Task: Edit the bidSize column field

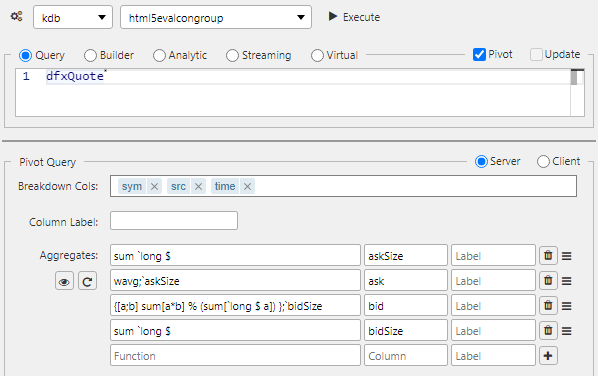Action: tap(406, 331)
